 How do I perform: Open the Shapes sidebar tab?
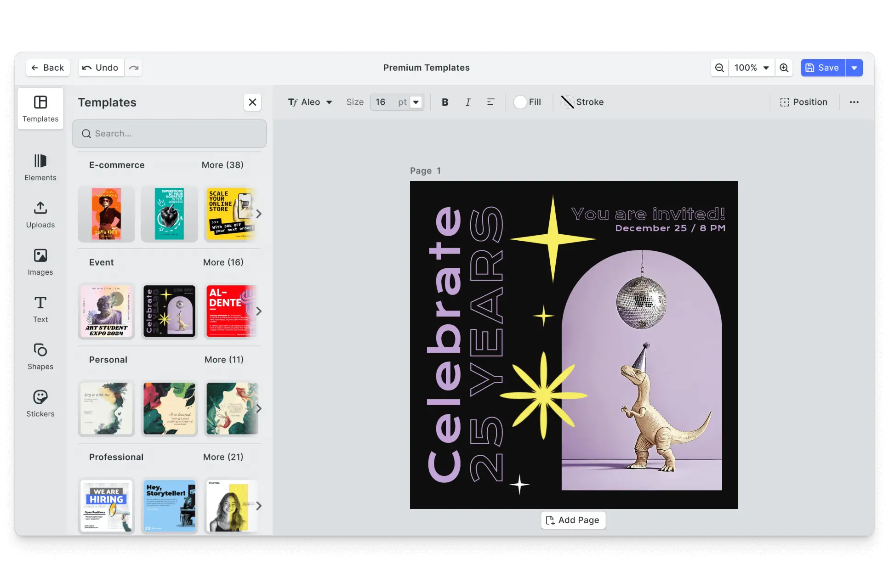click(40, 357)
